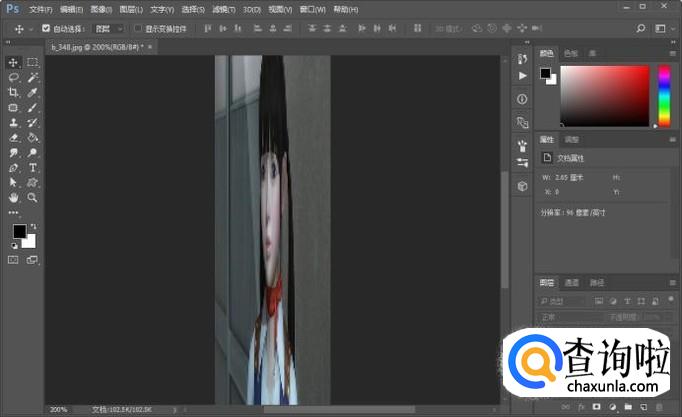Select the Path Selection arrow tool
The height and width of the screenshot is (417, 682).
13,183
